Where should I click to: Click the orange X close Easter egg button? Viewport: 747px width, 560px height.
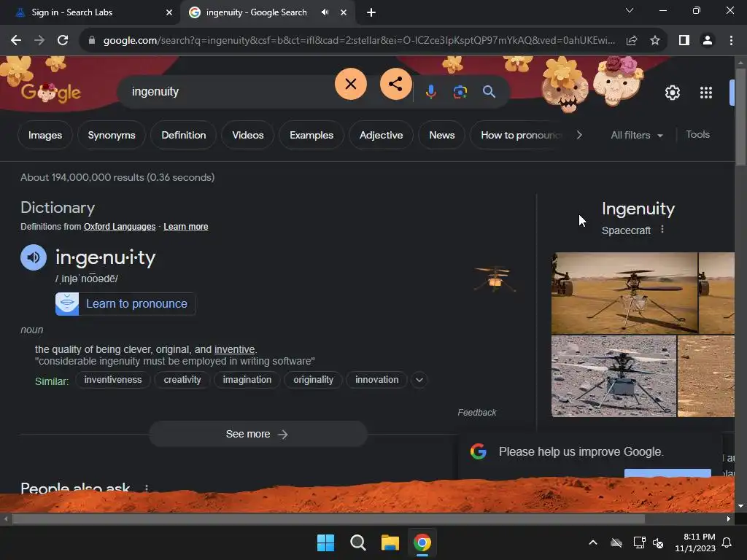(351, 84)
